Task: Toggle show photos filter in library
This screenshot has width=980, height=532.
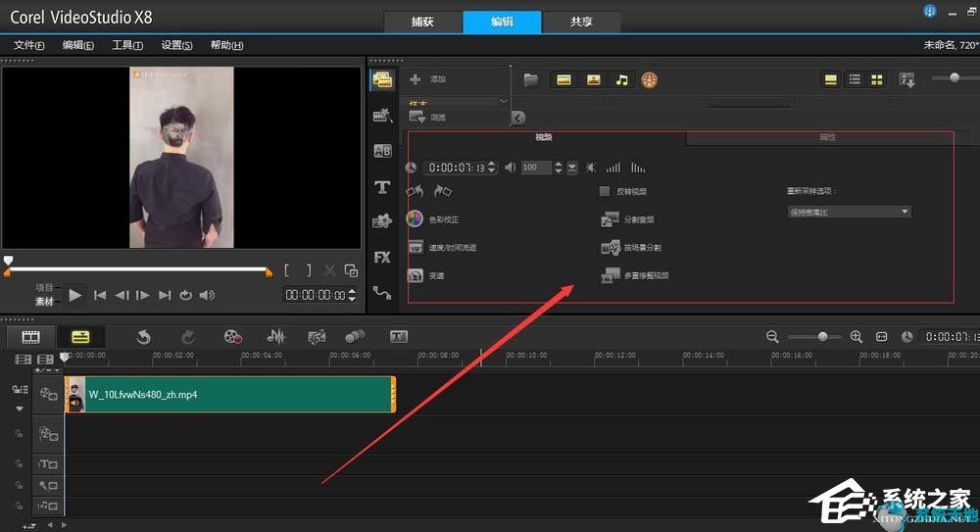Action: click(x=593, y=80)
